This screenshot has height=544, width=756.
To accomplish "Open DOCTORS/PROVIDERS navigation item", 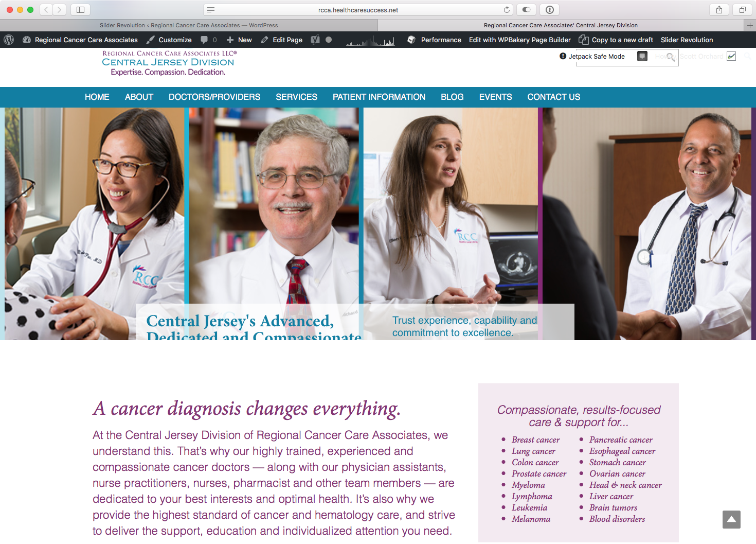I will point(214,97).
